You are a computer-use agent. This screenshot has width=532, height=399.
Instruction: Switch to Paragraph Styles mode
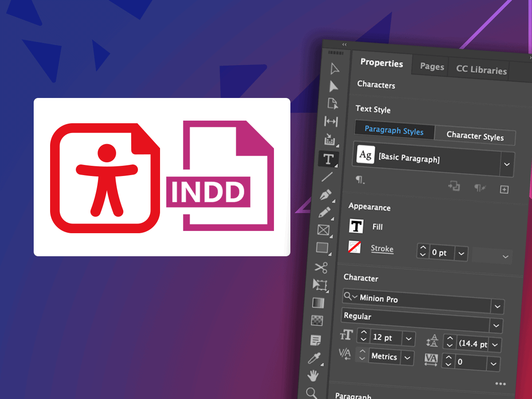coord(394,130)
